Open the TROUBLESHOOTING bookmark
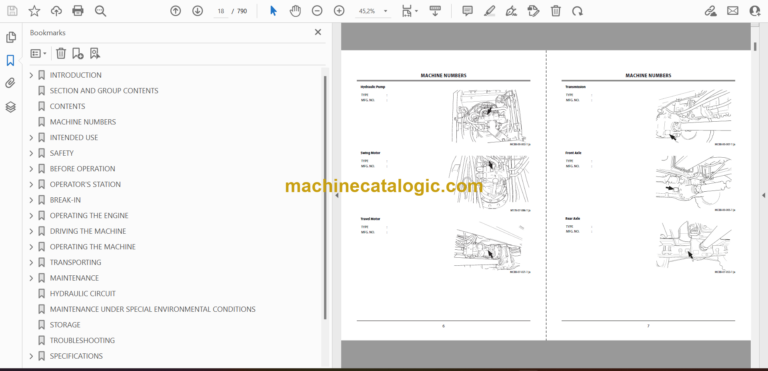Image resolution: width=768 pixels, height=371 pixels. (x=82, y=341)
